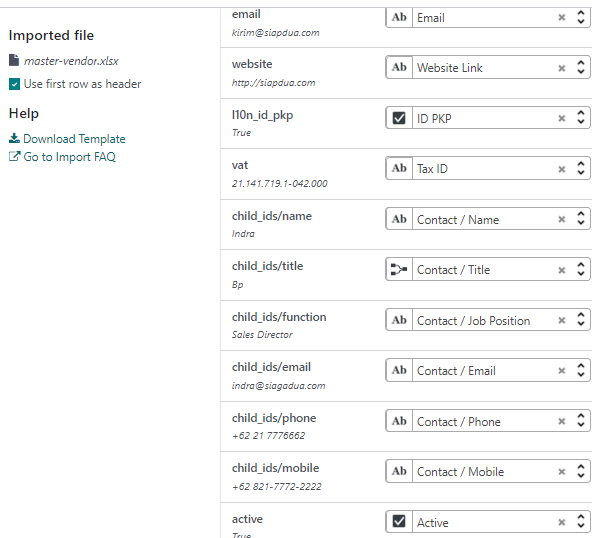Screen dimensions: 592x538
Task: Click the Tax ID field selector text
Action: tap(432, 169)
